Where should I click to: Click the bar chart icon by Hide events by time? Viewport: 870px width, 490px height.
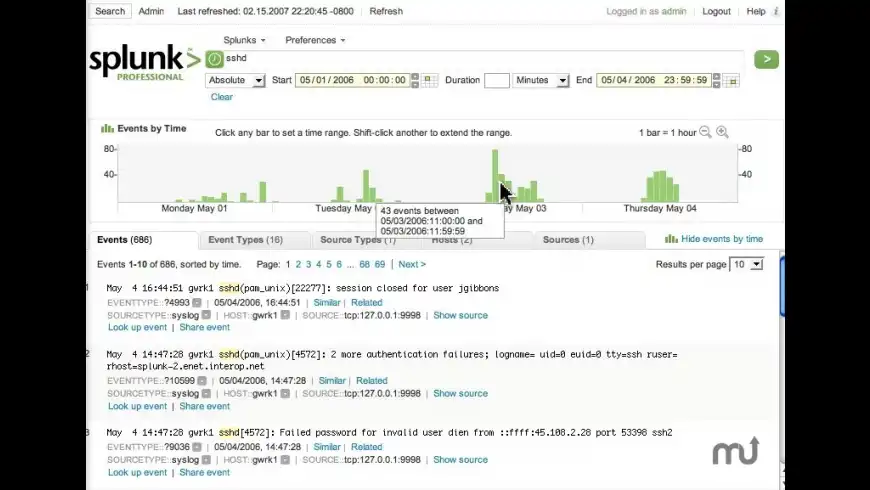click(671, 239)
